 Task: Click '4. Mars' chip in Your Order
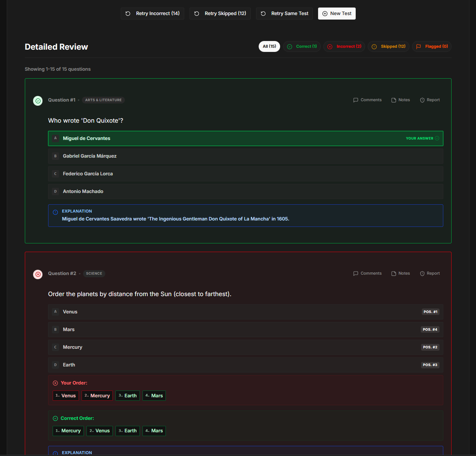pos(154,396)
